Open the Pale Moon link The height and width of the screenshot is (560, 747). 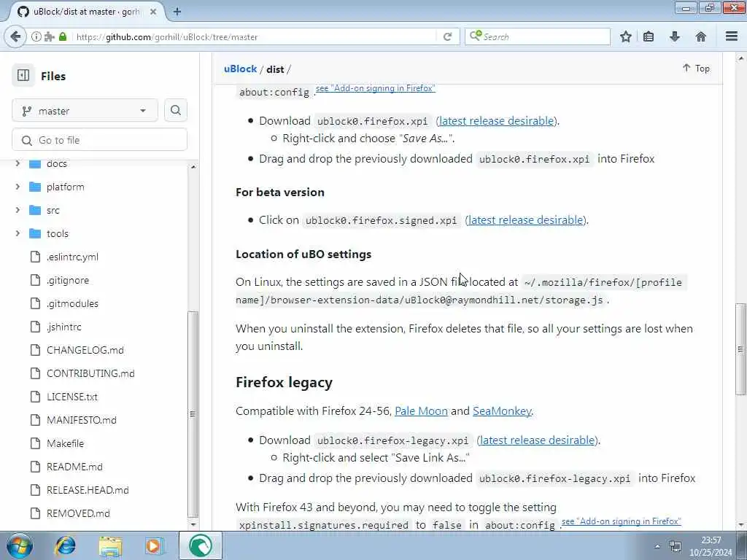coord(421,411)
